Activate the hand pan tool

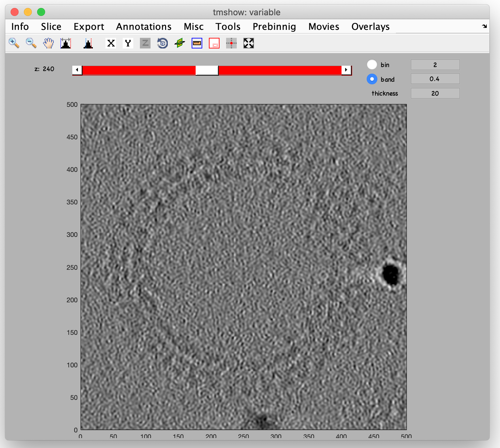[48, 43]
